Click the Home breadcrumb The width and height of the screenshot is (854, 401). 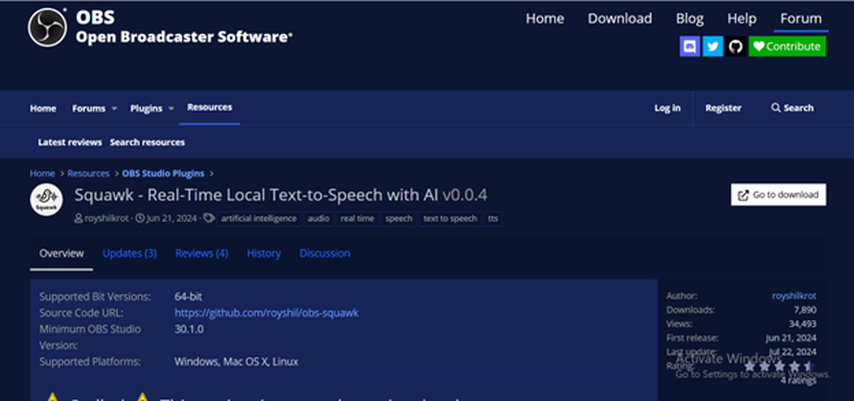click(42, 173)
